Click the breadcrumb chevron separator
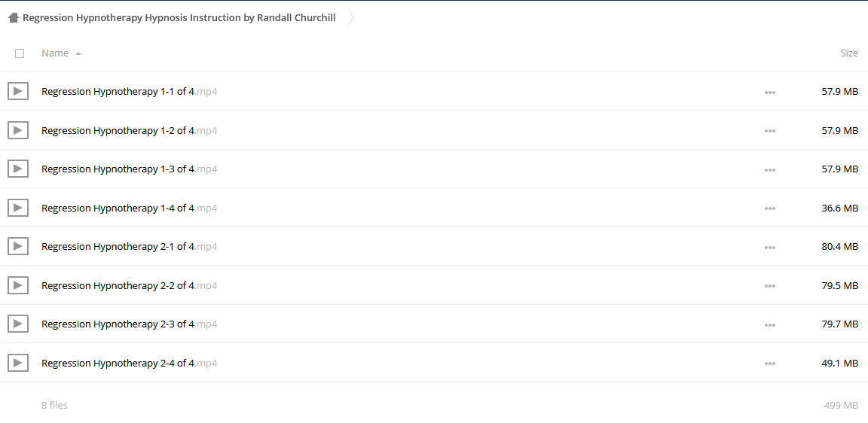This screenshot has height=423, width=868. coord(350,18)
